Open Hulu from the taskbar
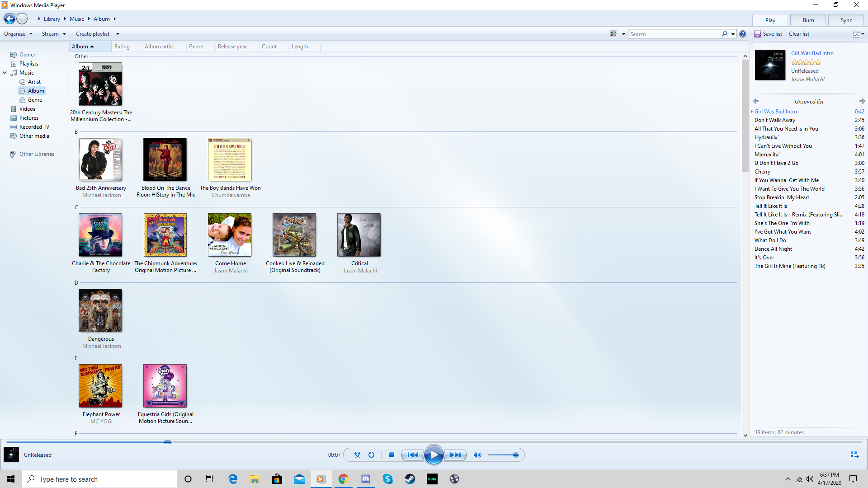This screenshot has width=868, height=488. (432, 479)
